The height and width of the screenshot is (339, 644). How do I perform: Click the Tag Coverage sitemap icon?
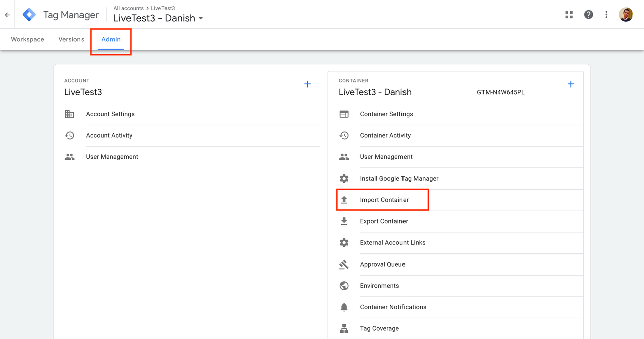click(x=344, y=328)
